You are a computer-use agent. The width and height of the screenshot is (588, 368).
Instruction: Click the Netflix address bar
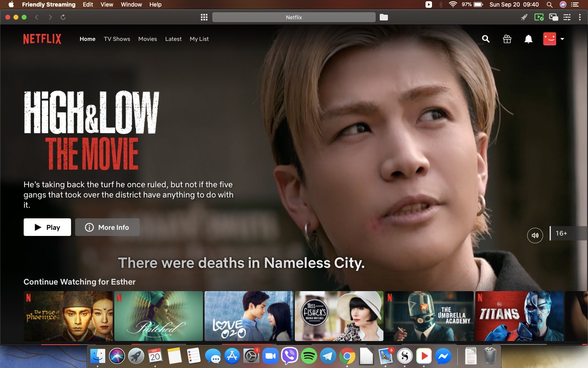pos(294,17)
